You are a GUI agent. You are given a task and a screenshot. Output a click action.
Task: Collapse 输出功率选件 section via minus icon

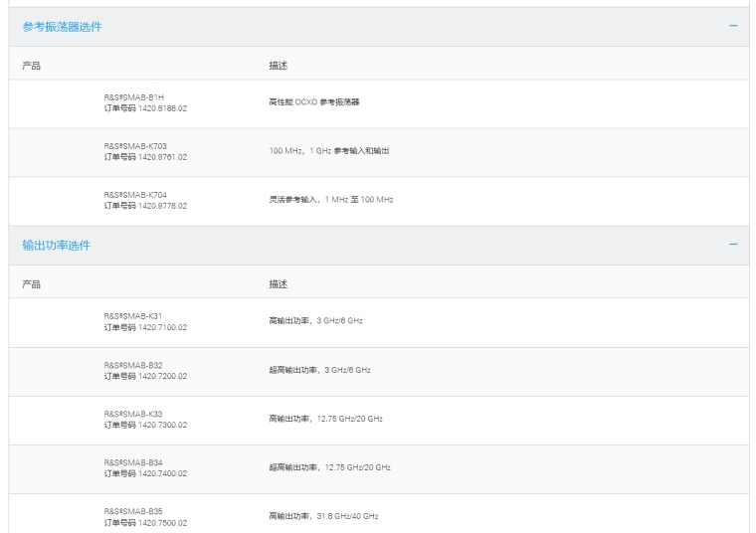click(x=733, y=245)
